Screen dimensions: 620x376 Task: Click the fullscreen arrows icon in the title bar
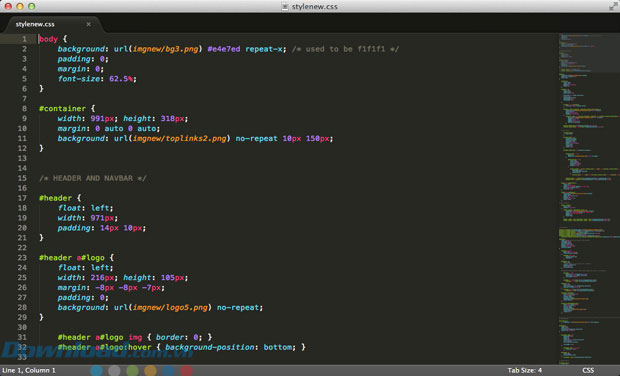click(x=613, y=6)
